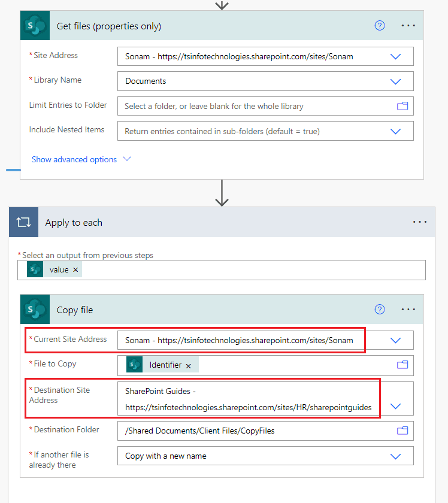Viewport: 448px width, 503px height.
Task: Click the Return entries contained in sub-folders text
Action: pyautogui.click(x=222, y=131)
